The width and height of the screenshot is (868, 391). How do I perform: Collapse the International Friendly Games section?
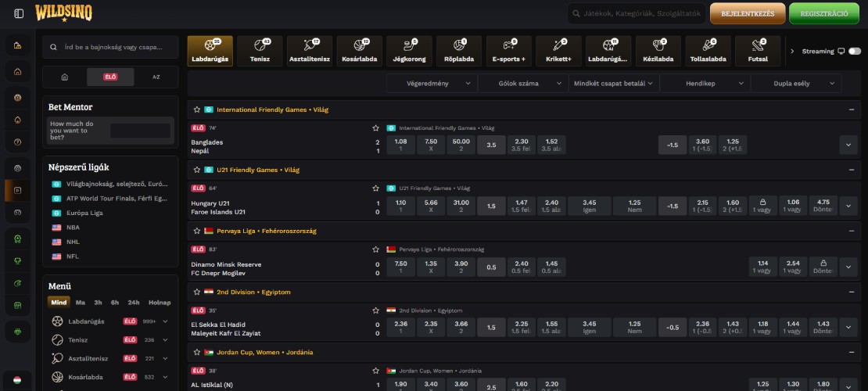point(852,109)
